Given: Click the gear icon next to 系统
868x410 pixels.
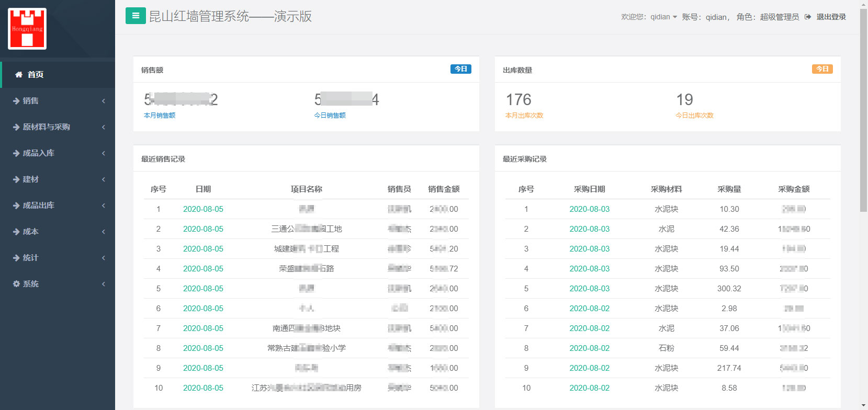Looking at the screenshot, I should [x=16, y=284].
